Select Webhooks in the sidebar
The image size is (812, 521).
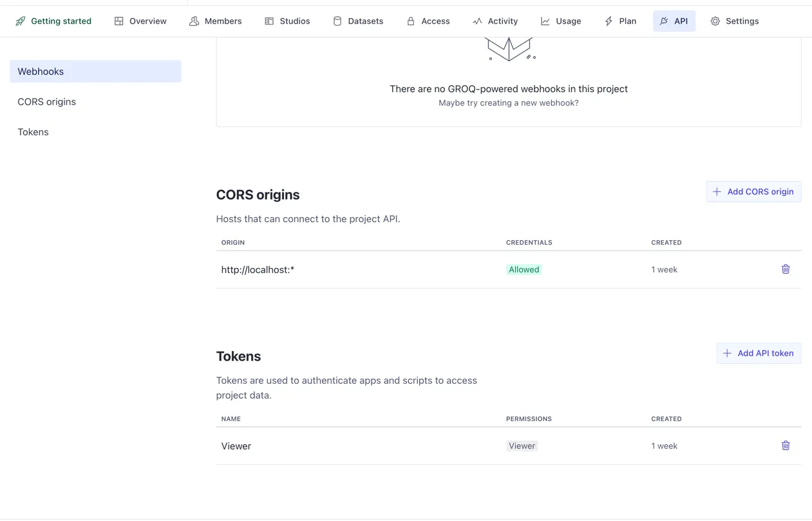click(95, 71)
